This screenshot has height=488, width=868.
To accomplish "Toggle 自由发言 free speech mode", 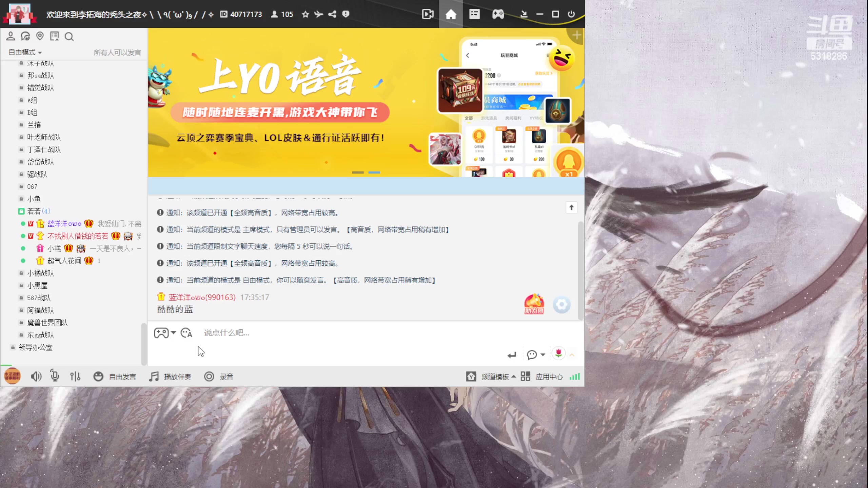I will (115, 377).
